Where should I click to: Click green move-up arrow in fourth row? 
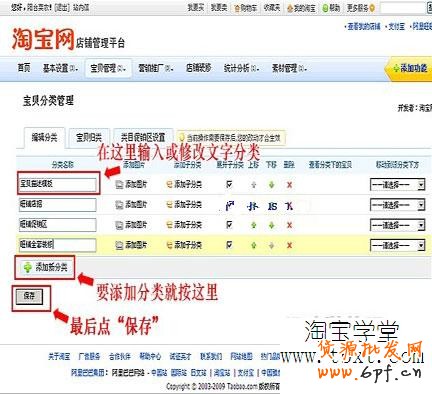coord(253,245)
